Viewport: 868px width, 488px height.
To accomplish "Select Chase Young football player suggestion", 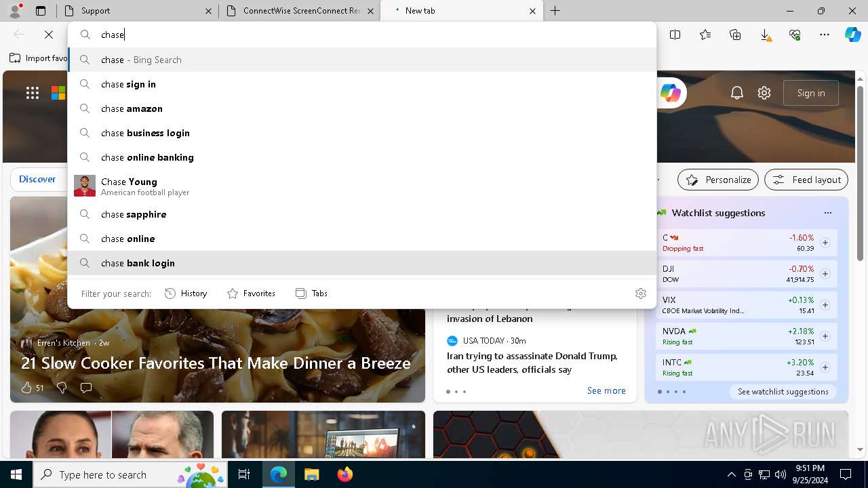I will click(362, 186).
